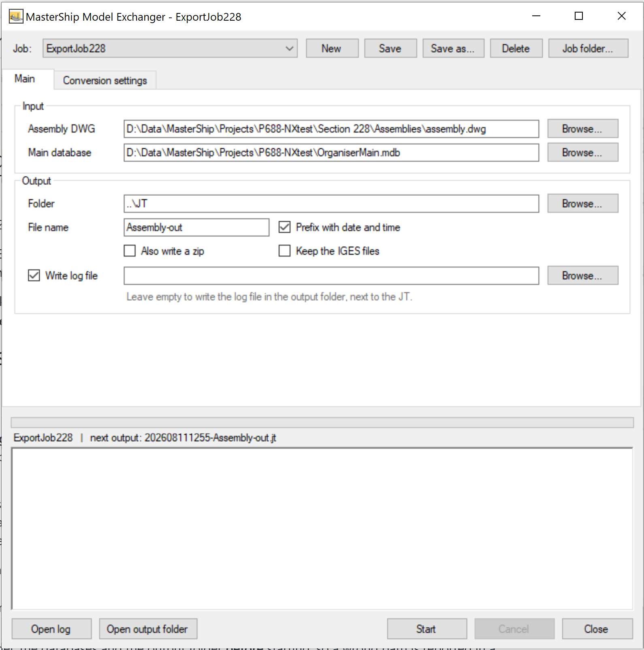
Task: Save the current job
Action: pos(390,49)
